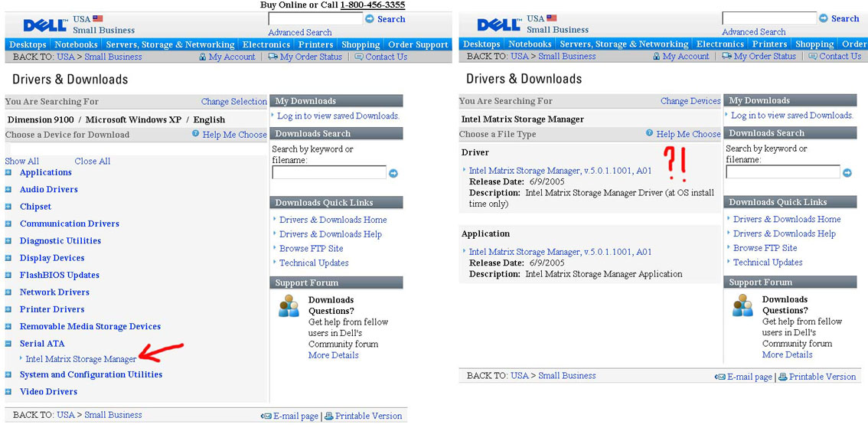Click Help Me Choose question icon, right page
The height and width of the screenshot is (431, 868).
[x=650, y=133]
